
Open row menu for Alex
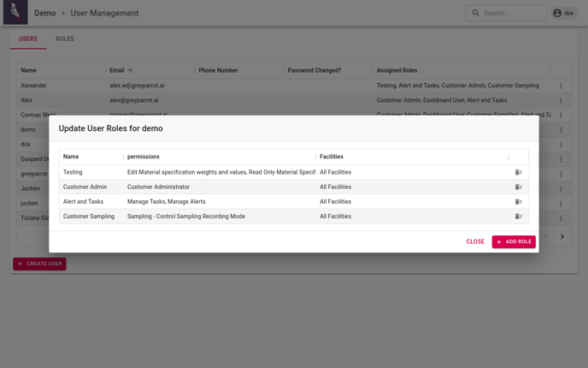(561, 100)
